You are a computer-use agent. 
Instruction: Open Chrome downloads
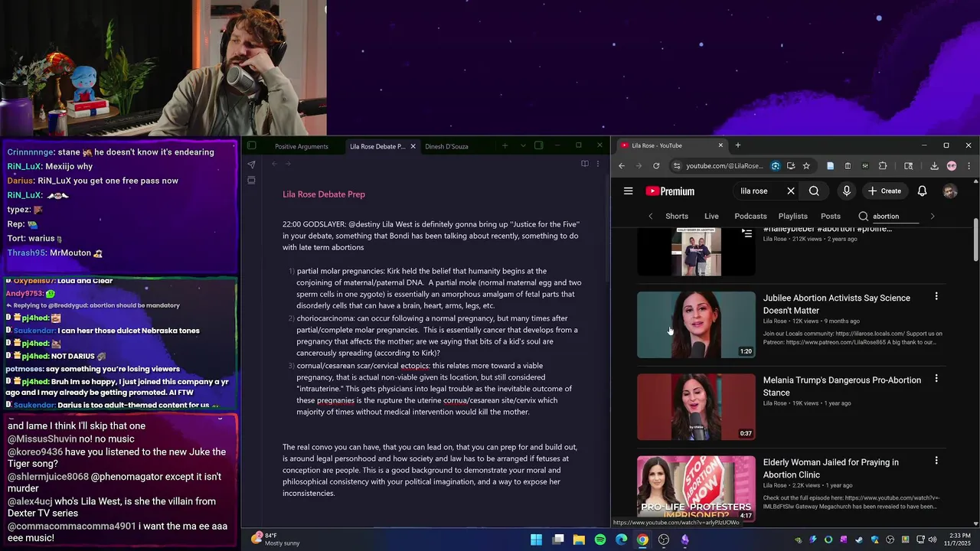point(934,166)
